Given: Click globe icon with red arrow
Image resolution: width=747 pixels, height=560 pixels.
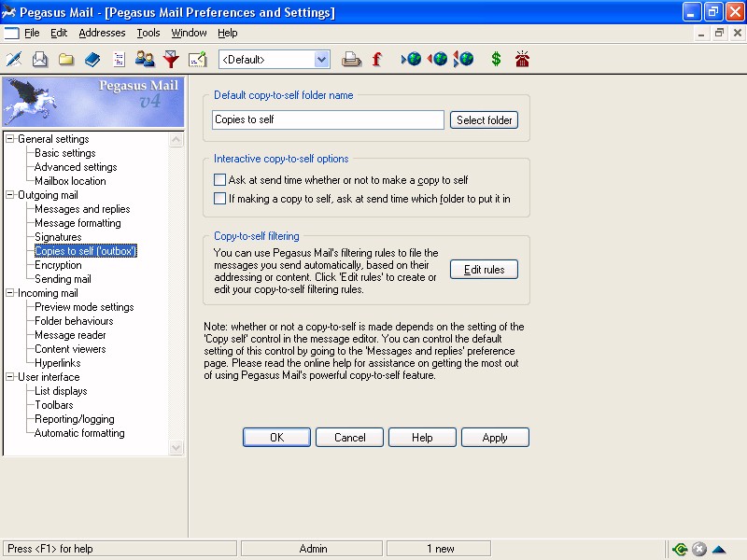Looking at the screenshot, I should (x=437, y=59).
